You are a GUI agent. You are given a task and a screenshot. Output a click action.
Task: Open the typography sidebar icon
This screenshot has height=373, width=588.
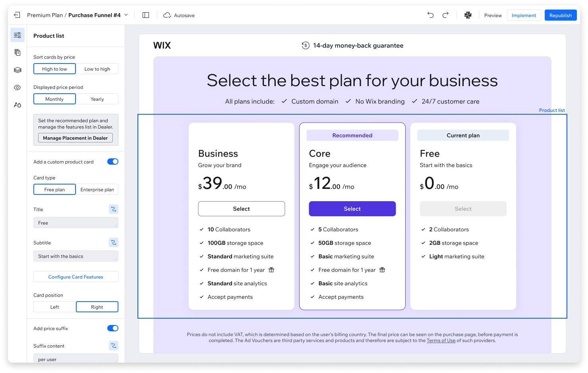[17, 105]
